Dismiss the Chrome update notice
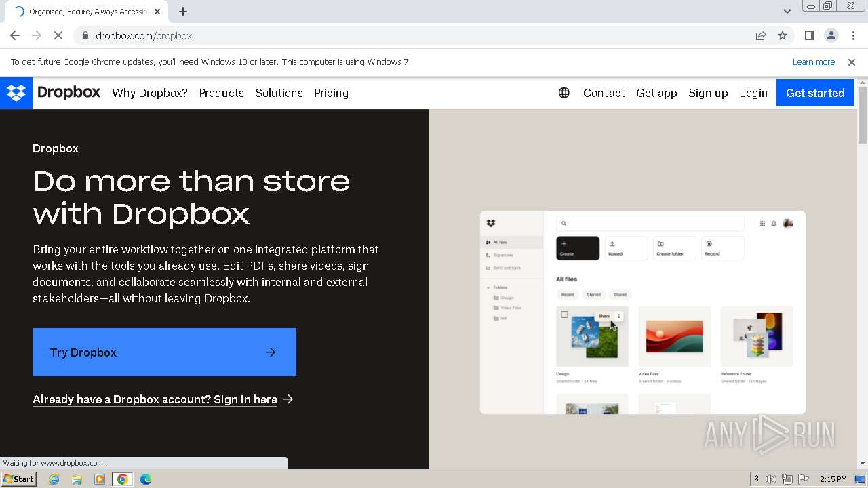868x488 pixels. 852,62
